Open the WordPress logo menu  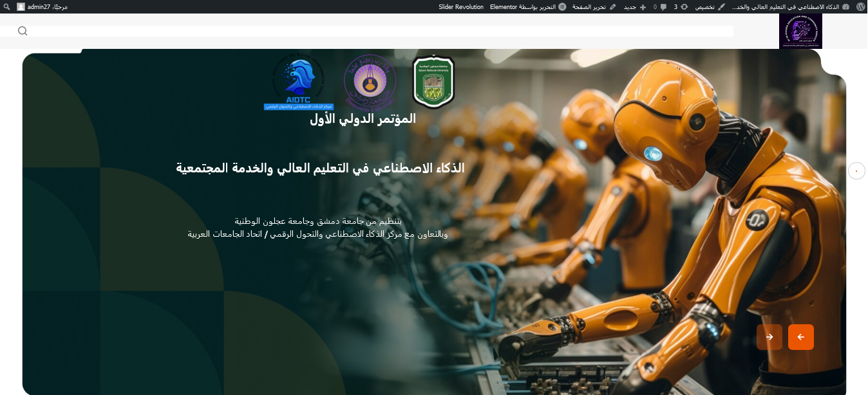[860, 6]
